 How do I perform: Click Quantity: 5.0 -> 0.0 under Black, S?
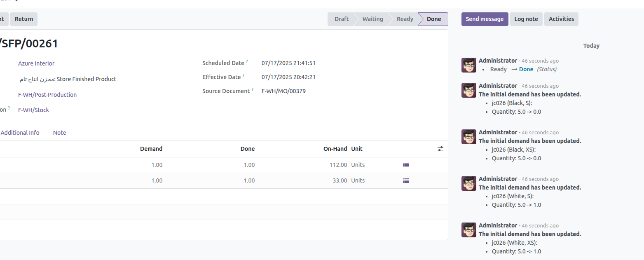coord(517,112)
